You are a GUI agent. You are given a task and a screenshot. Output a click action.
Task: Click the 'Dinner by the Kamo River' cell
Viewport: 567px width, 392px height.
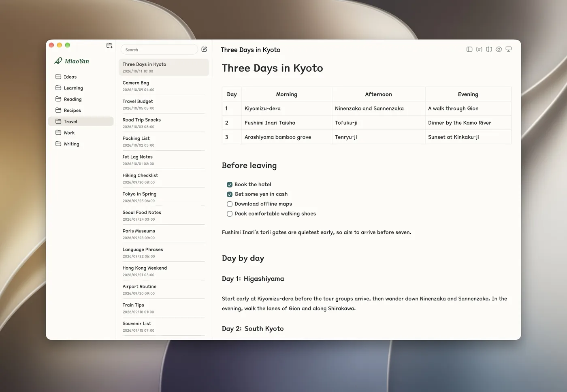coord(468,123)
